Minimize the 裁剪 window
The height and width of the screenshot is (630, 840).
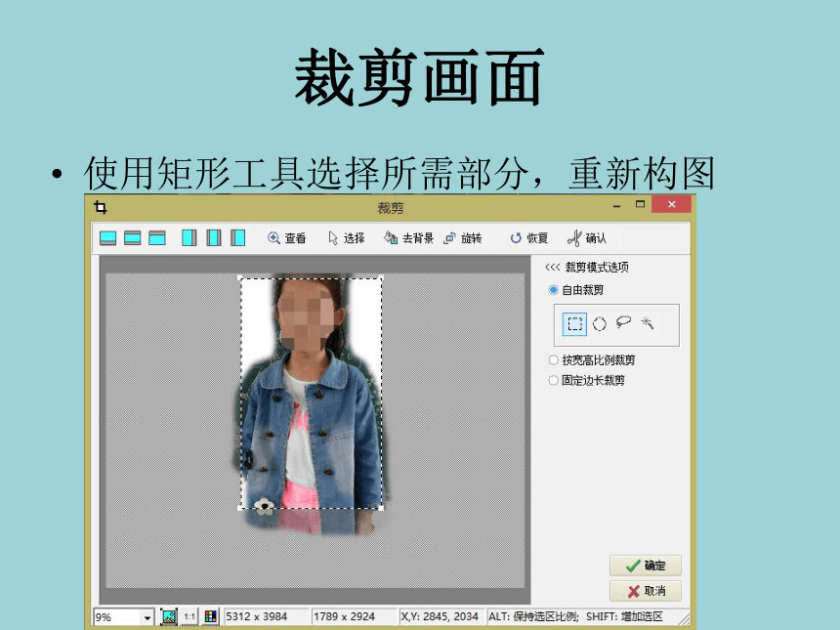click(x=617, y=205)
